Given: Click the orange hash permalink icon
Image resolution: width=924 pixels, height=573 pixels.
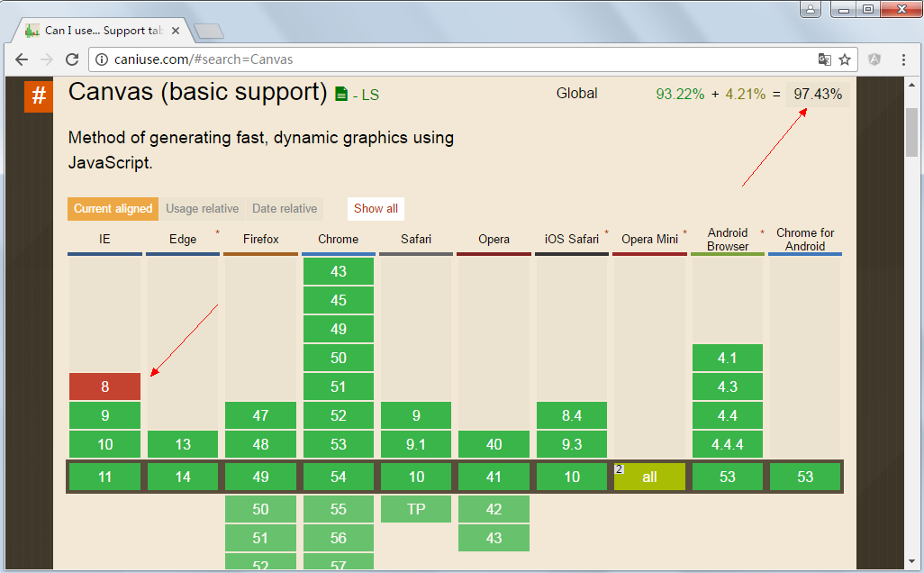Looking at the screenshot, I should point(39,95).
